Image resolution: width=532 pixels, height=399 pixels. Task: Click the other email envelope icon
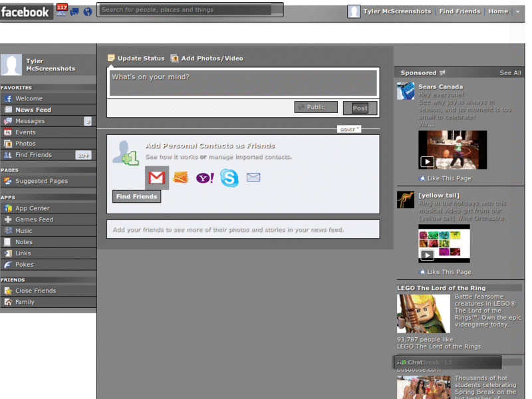click(253, 177)
